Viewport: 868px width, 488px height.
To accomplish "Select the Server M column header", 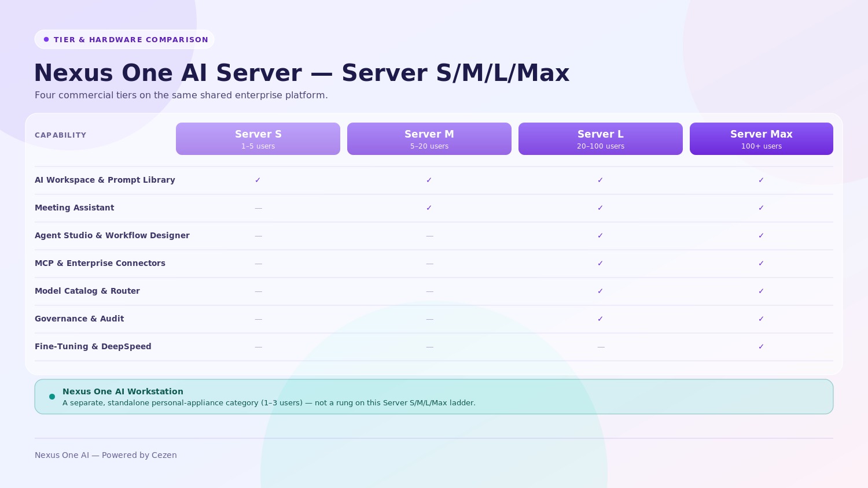I will 429,139.
